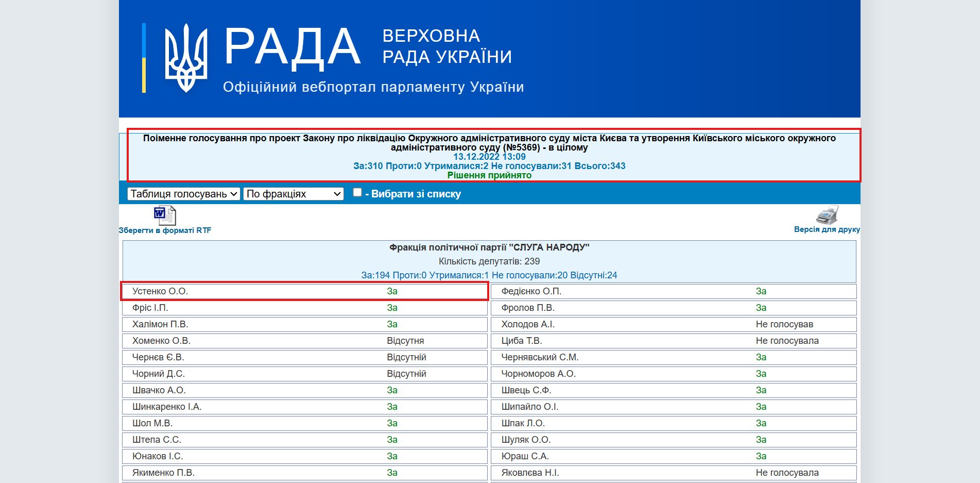Click the Word RTF document icon
Image resolution: width=980 pixels, height=483 pixels.
165,215
